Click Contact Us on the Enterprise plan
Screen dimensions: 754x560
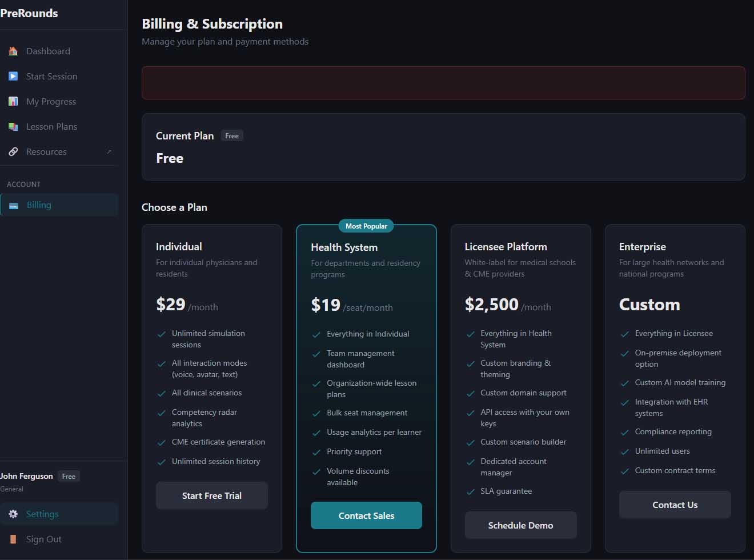coord(675,505)
